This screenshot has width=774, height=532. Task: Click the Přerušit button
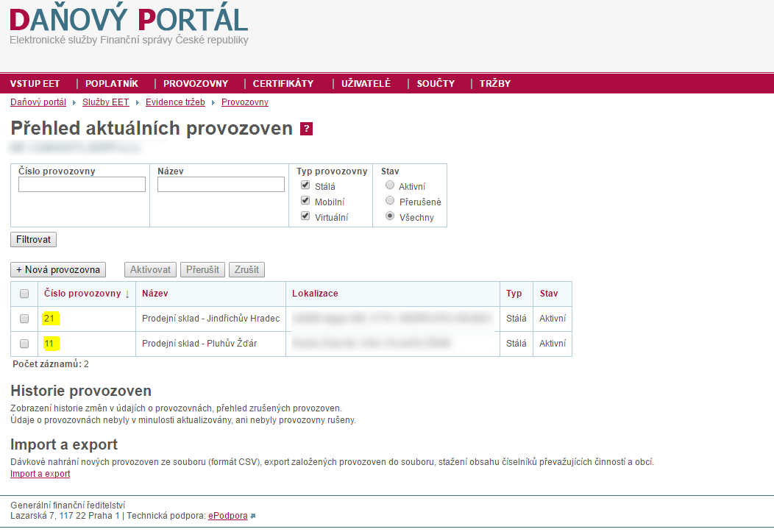coord(203,270)
